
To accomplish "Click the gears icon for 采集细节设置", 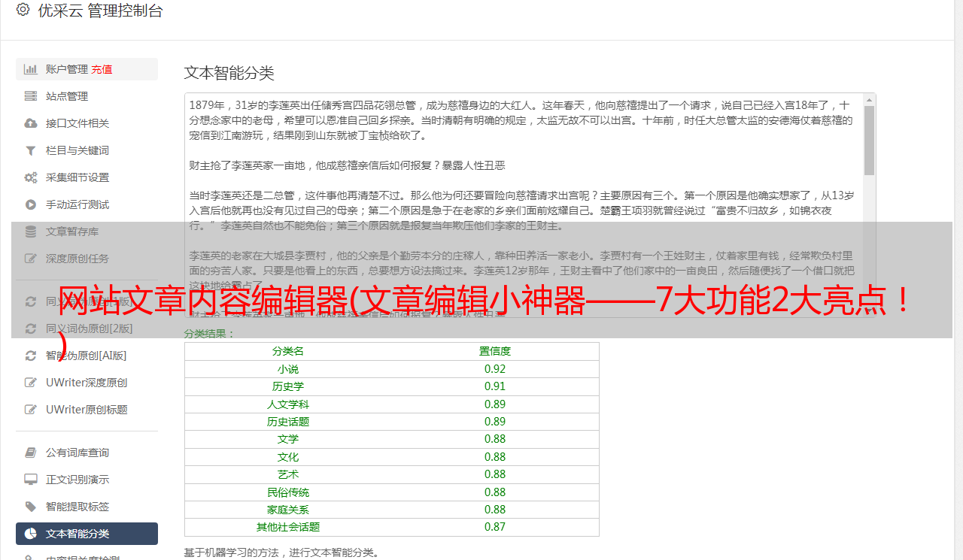I will click(x=31, y=177).
